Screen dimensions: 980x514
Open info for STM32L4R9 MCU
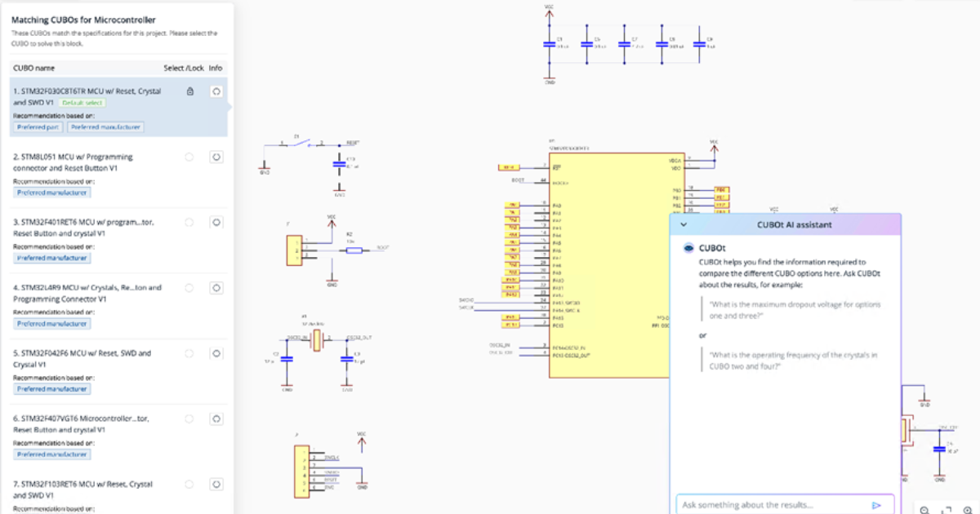pyautogui.click(x=216, y=287)
